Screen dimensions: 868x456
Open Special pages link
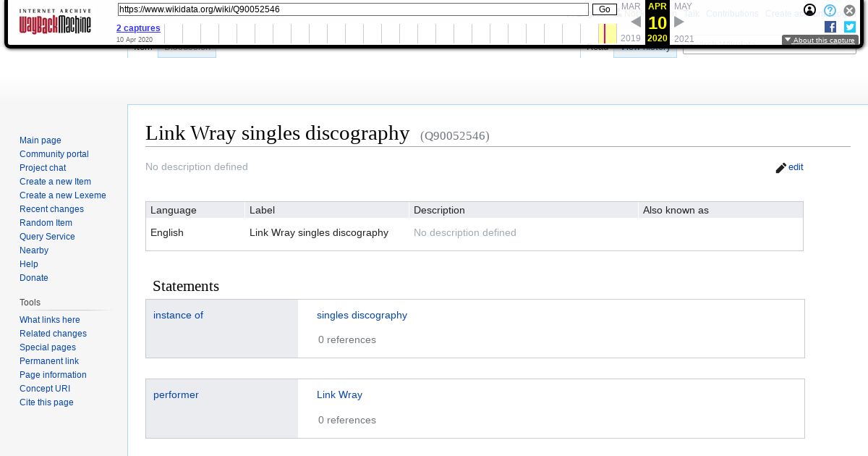[48, 347]
